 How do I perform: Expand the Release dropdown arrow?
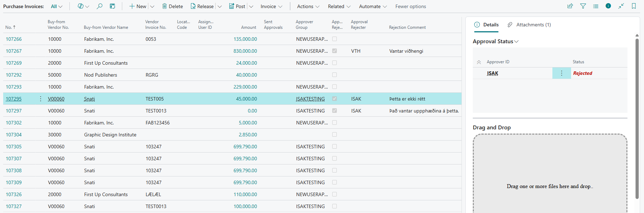coord(219,6)
